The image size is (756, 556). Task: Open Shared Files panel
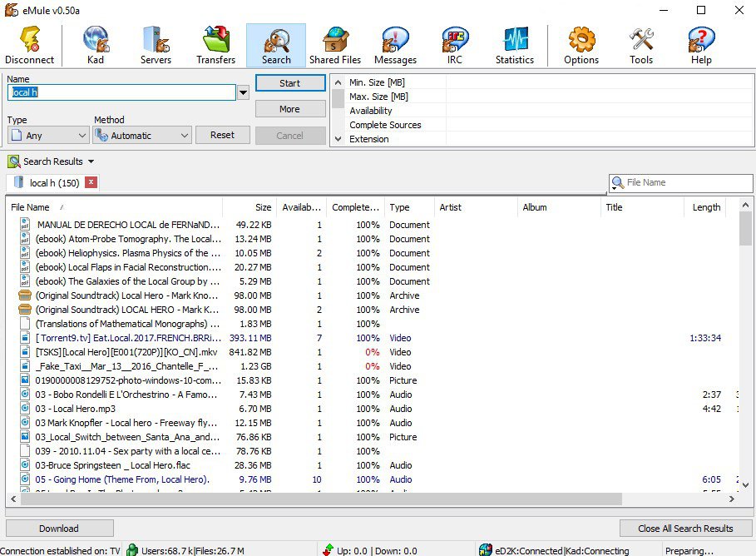point(335,46)
